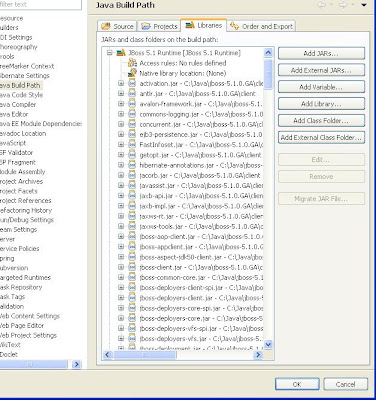This screenshot has height=400, width=376.
Task: Click the jaxws-rt.jar file icon
Action: click(x=132, y=216)
